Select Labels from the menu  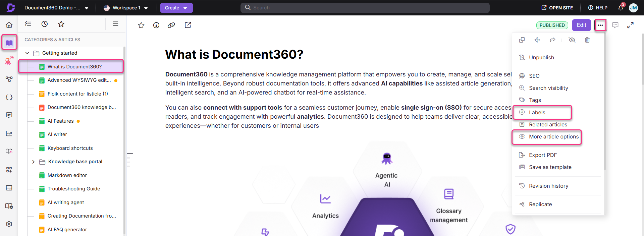pos(537,112)
